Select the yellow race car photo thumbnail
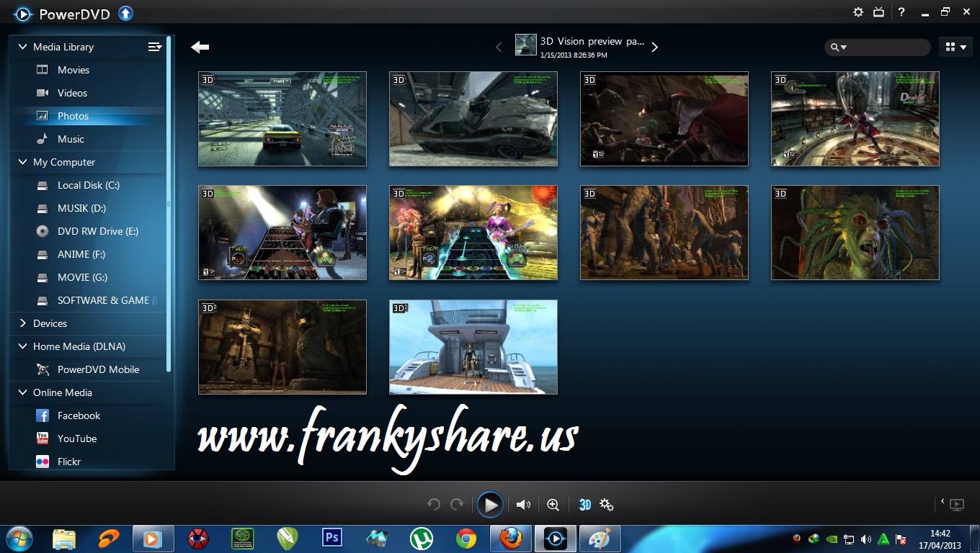The image size is (980, 553). pos(282,119)
